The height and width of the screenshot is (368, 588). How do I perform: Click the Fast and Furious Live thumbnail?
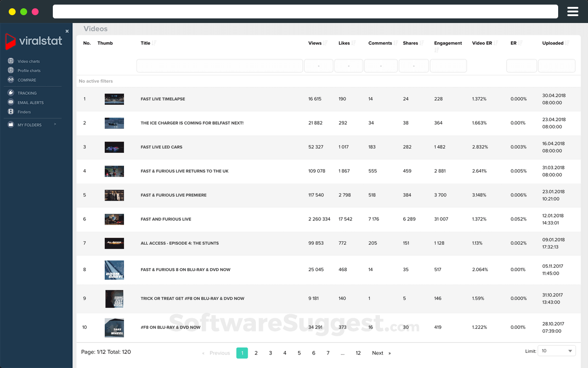[x=114, y=219]
